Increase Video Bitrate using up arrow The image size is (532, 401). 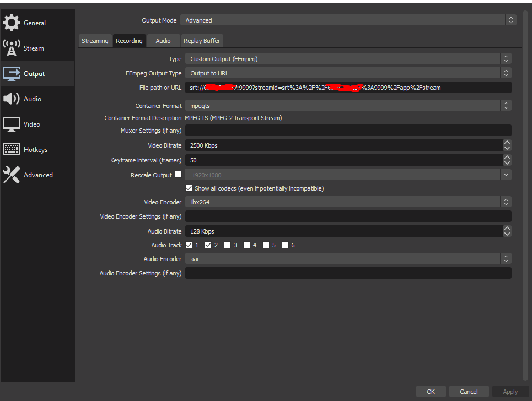point(507,143)
